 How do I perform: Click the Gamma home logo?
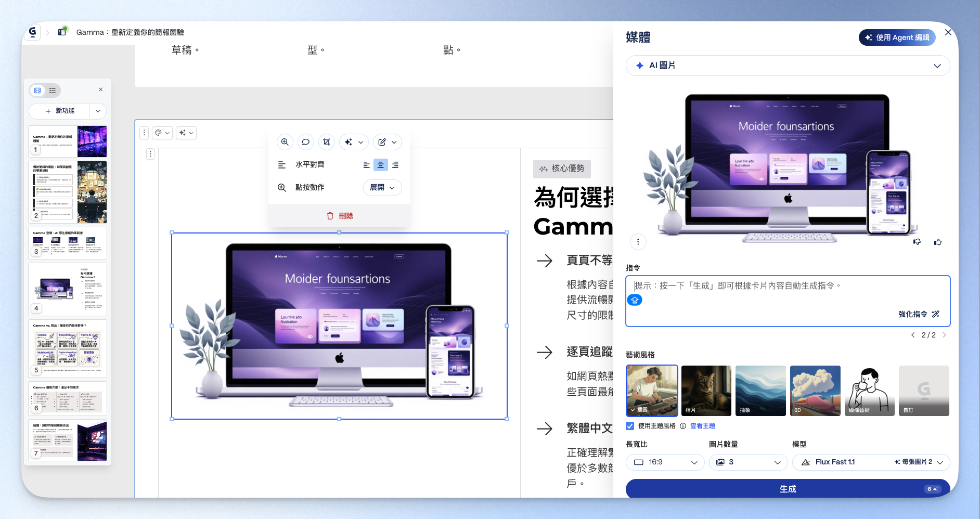(x=33, y=32)
